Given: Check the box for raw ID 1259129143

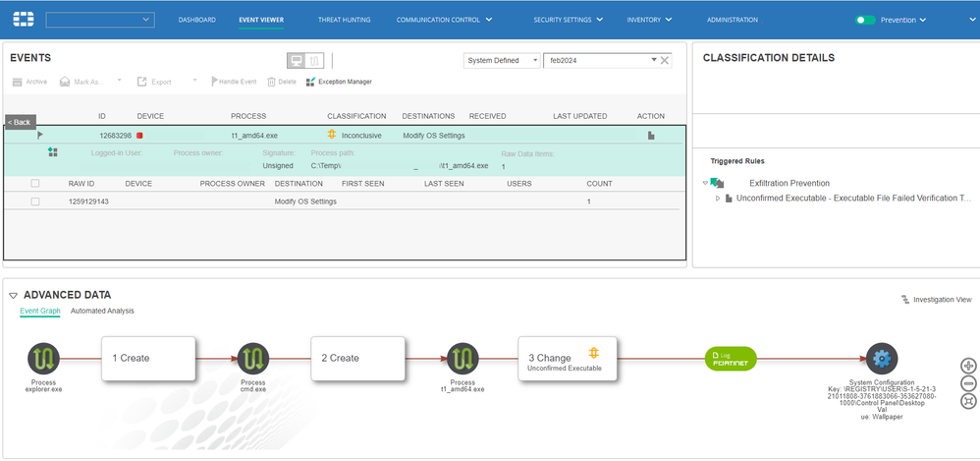Looking at the screenshot, I should [x=35, y=202].
